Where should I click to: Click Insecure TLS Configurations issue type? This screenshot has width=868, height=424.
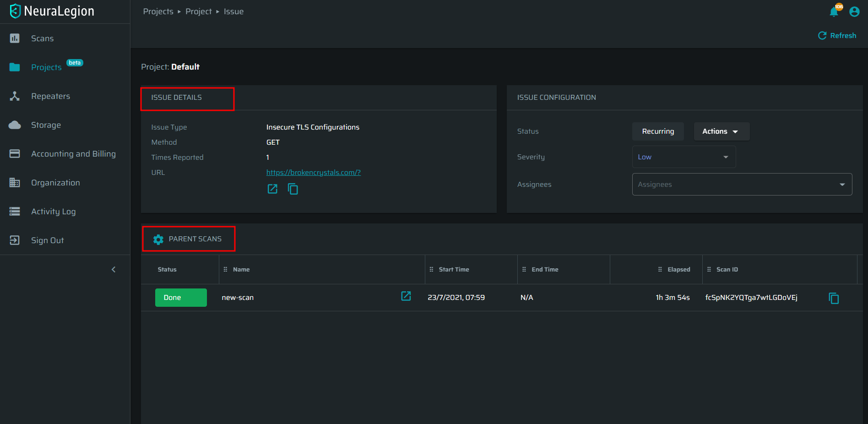tap(313, 127)
